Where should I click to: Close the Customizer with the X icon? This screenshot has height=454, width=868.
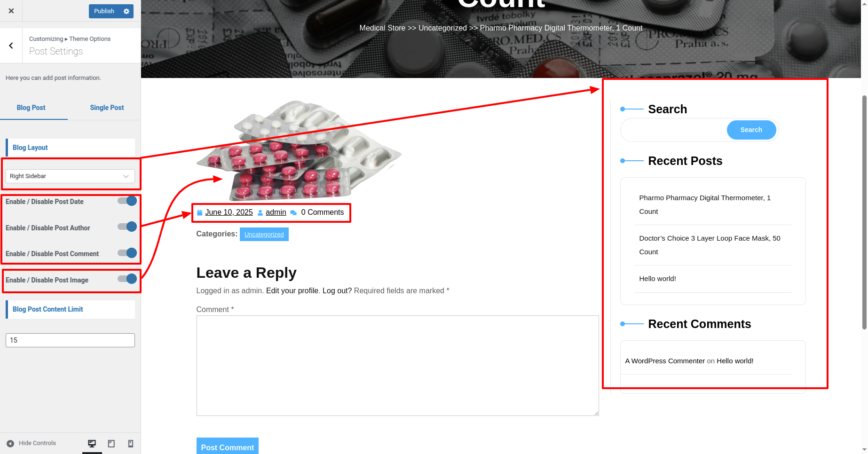[11, 11]
